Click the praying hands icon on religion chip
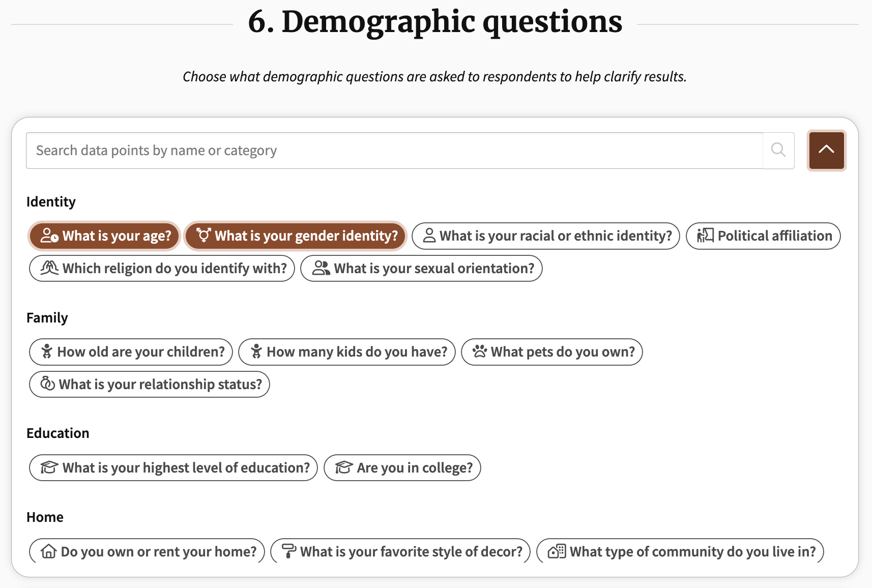 [49, 268]
